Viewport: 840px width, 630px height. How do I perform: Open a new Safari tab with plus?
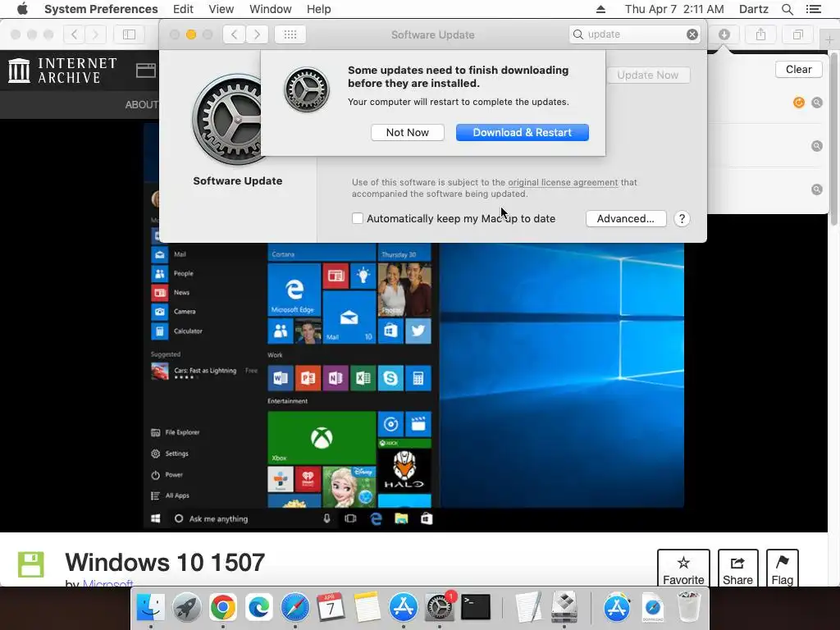click(x=829, y=39)
